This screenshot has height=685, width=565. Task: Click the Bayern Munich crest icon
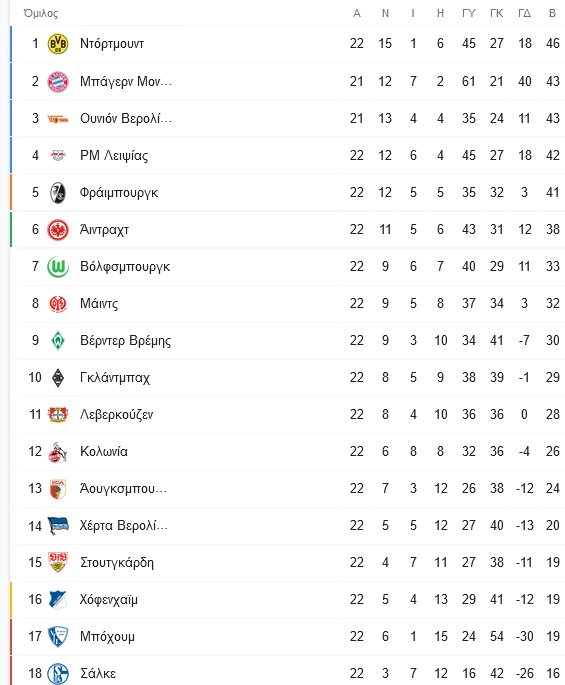58,81
